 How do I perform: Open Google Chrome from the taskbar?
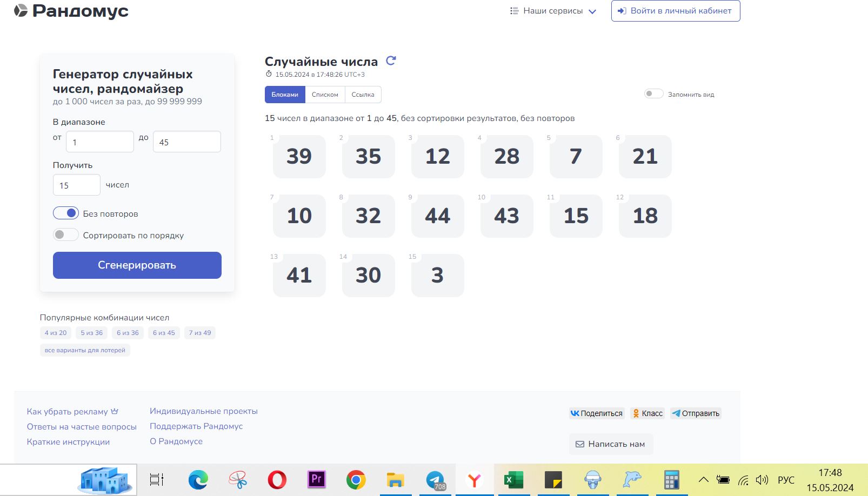356,479
